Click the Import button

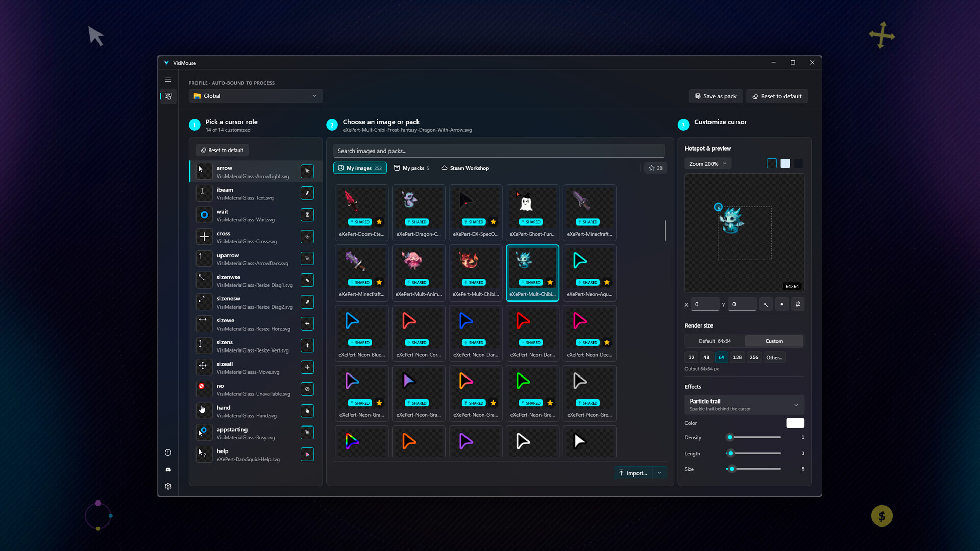(633, 473)
